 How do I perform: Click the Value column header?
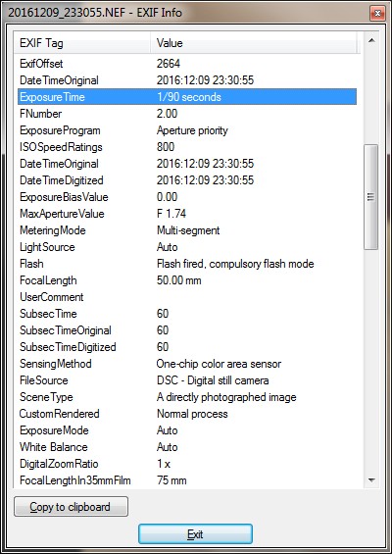point(254,43)
